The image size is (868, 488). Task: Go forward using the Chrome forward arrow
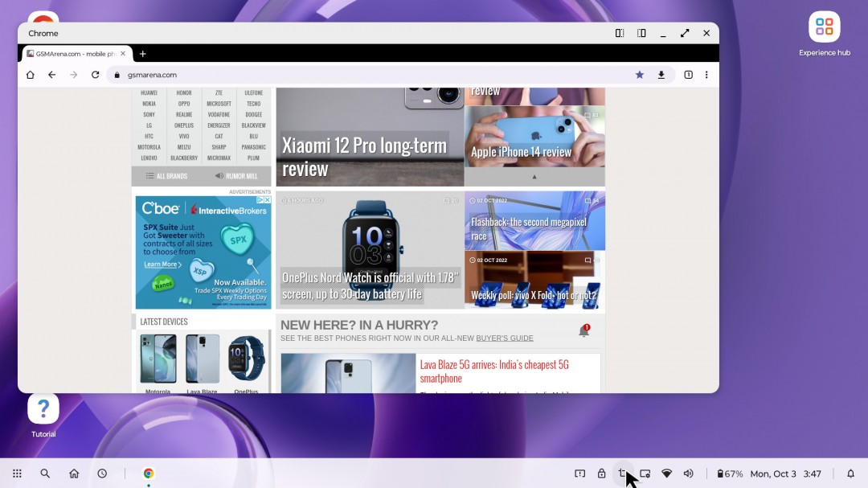74,75
